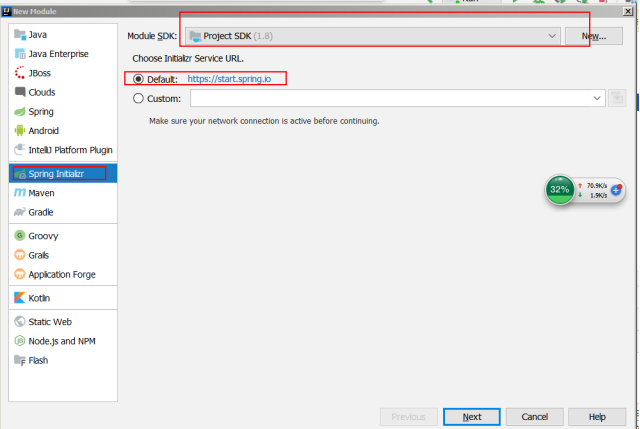Click the Cancel button
This screenshot has height=429, width=640.
pos(535,417)
